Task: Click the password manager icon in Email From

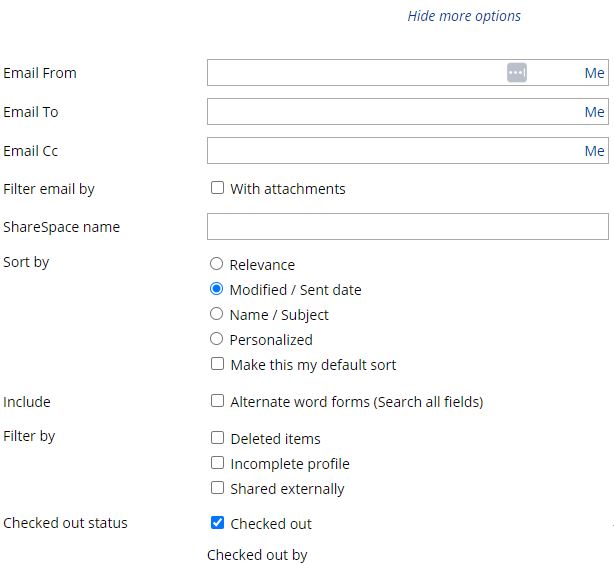Action: pos(516,72)
